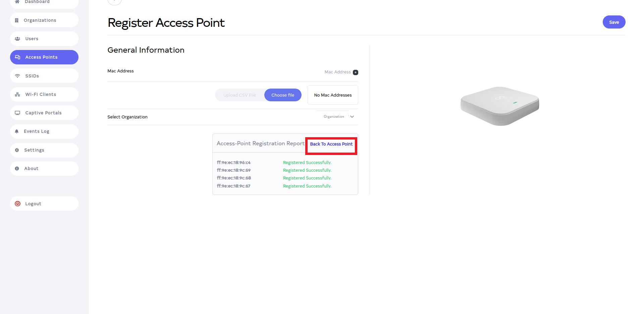The width and height of the screenshot is (644, 314).
Task: Click the Settings gear icon
Action: pos(17,150)
